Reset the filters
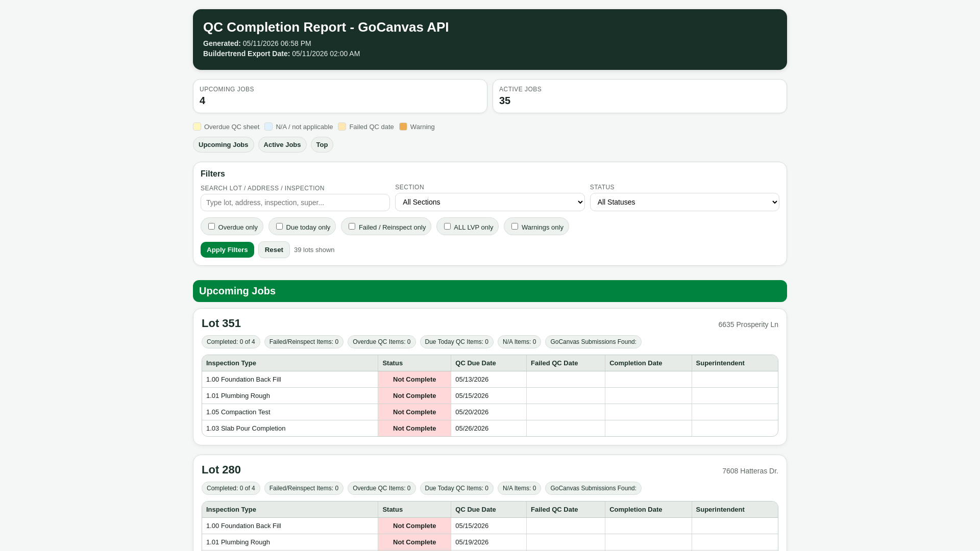 (x=274, y=250)
